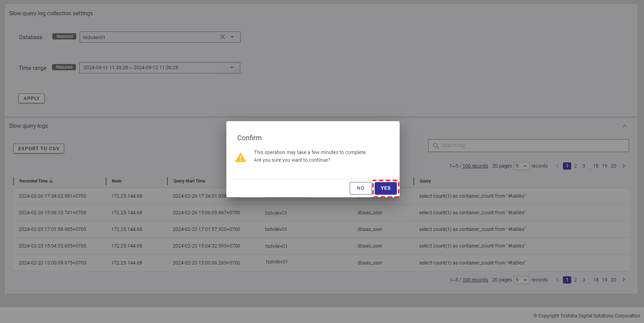The image size is (644, 323).
Task: Clear the Database field with X icon
Action: [x=223, y=37]
